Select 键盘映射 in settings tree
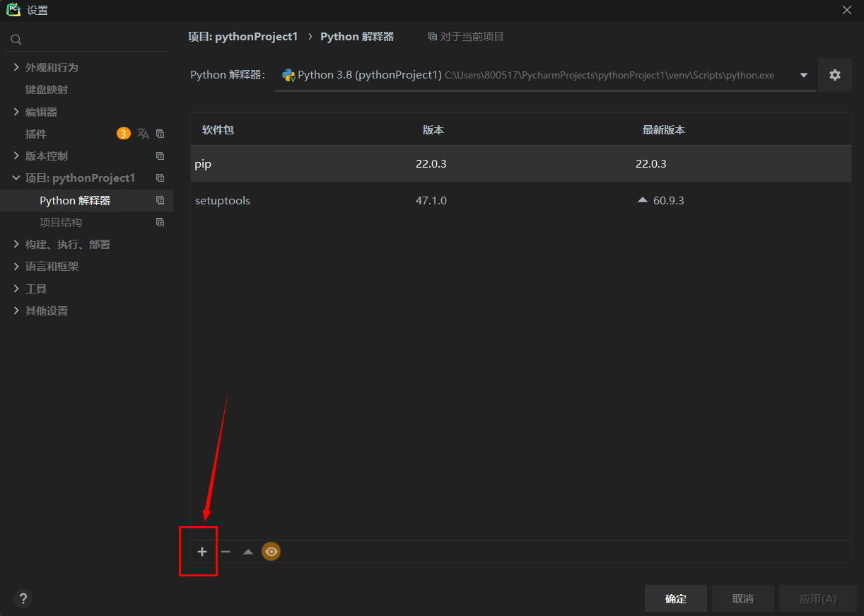 47,90
